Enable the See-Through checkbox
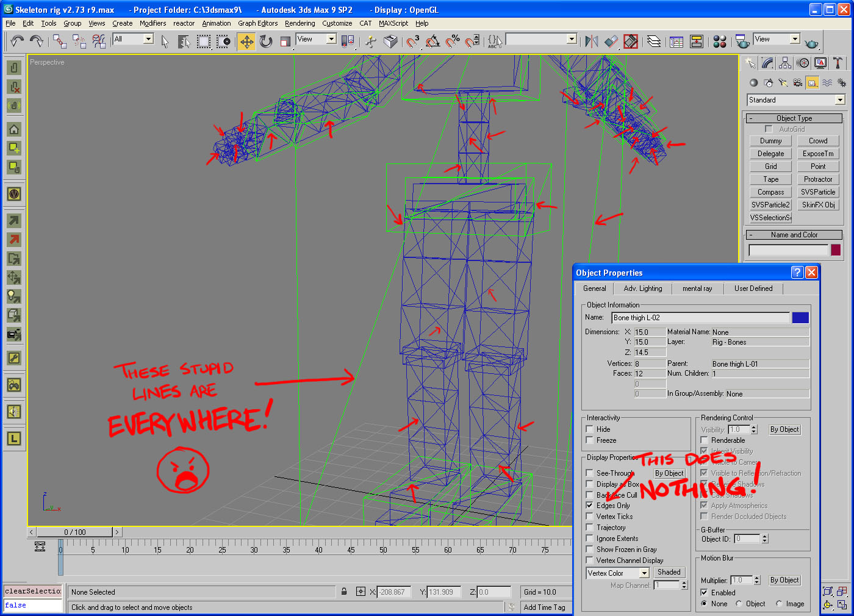 tap(589, 473)
